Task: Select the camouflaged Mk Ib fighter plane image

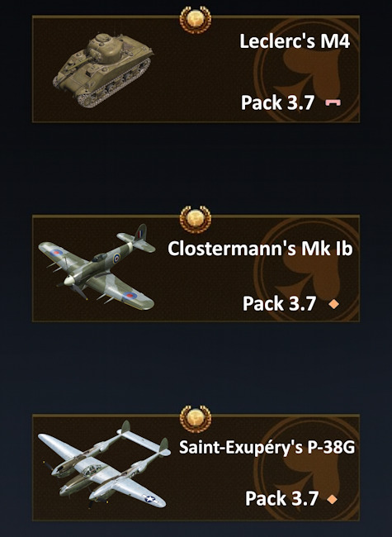Action: click(97, 267)
